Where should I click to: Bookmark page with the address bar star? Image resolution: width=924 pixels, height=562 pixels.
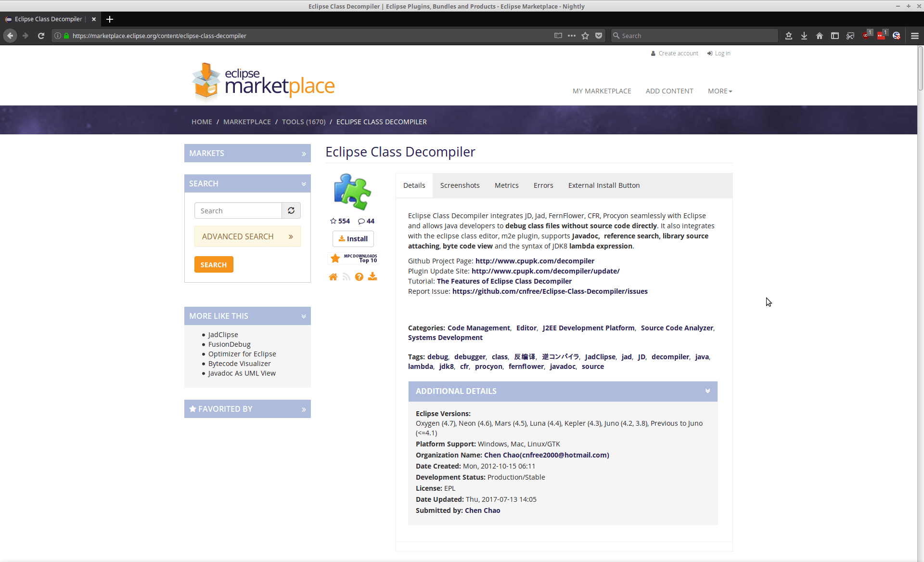click(585, 36)
